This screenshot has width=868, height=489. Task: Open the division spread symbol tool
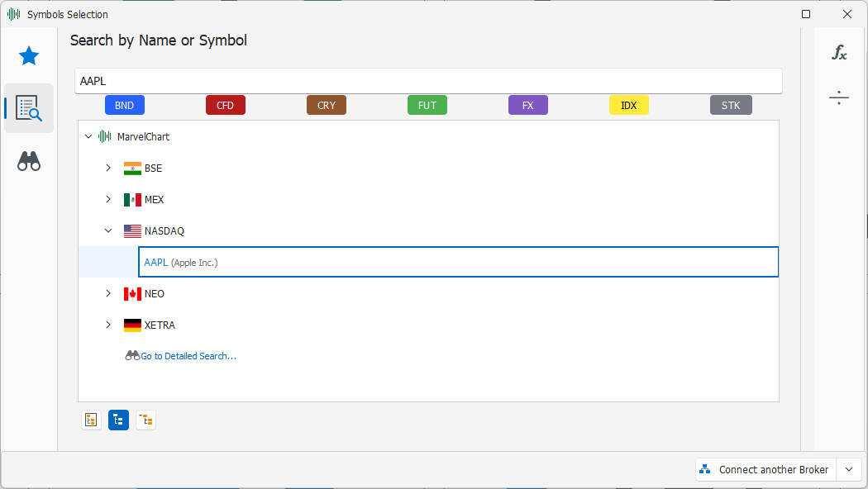pos(839,98)
